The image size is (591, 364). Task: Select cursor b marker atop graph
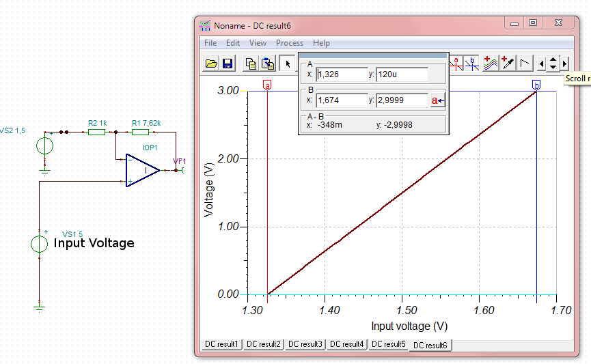pyautogui.click(x=536, y=85)
